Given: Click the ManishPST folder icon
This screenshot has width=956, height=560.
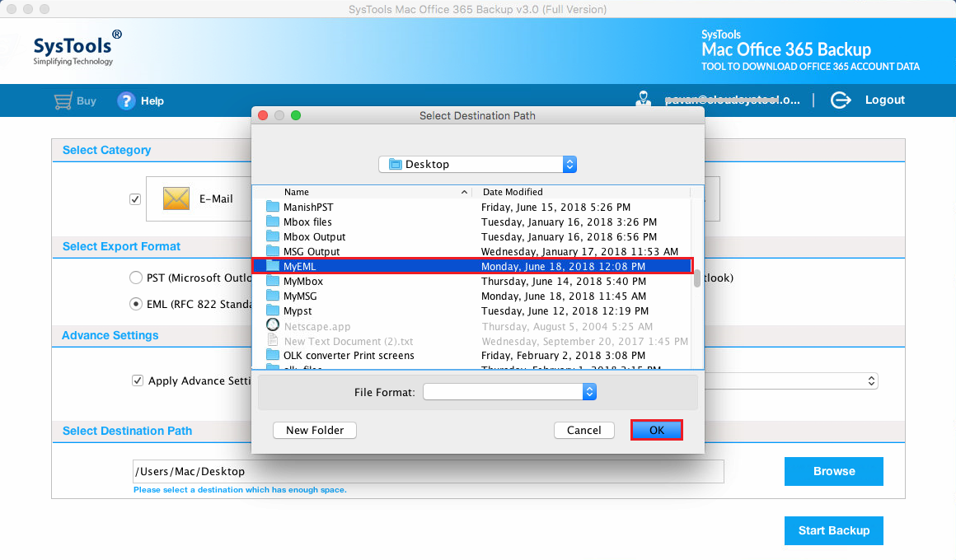Looking at the screenshot, I should point(273,207).
